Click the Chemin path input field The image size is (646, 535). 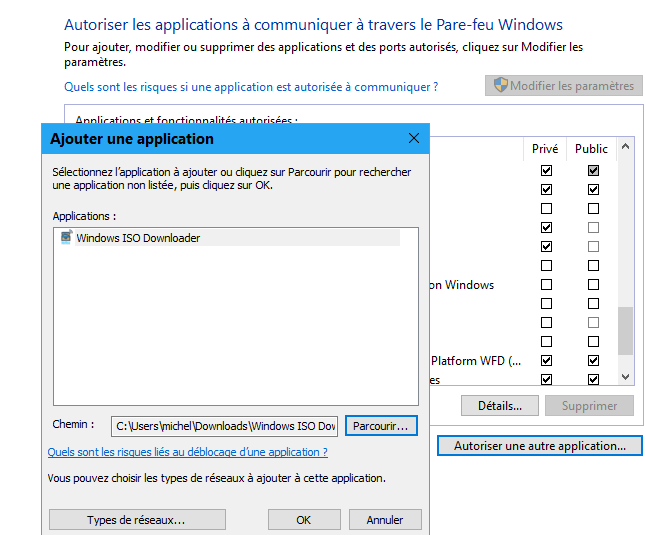point(224,426)
